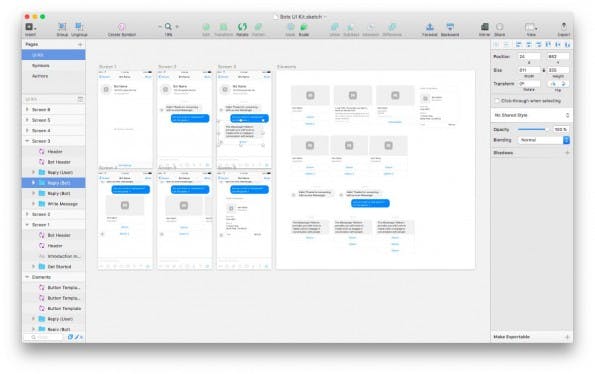595x374 pixels.
Task: Expand the Screen 2 artboard
Action: click(x=27, y=214)
